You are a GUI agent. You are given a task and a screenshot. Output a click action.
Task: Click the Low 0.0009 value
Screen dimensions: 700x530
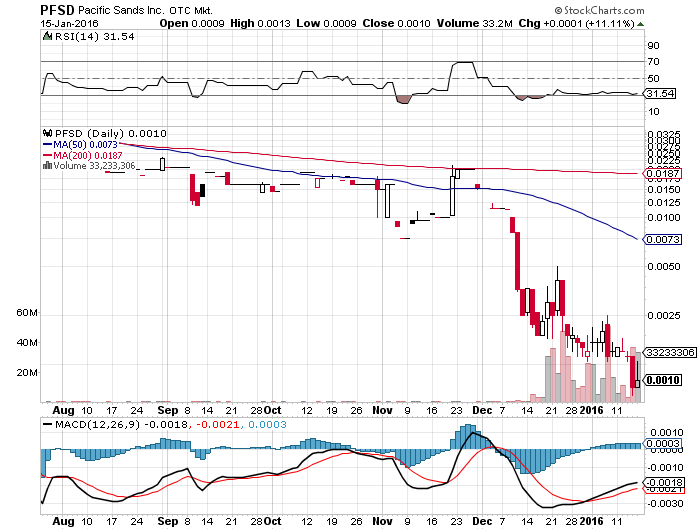(x=326, y=23)
